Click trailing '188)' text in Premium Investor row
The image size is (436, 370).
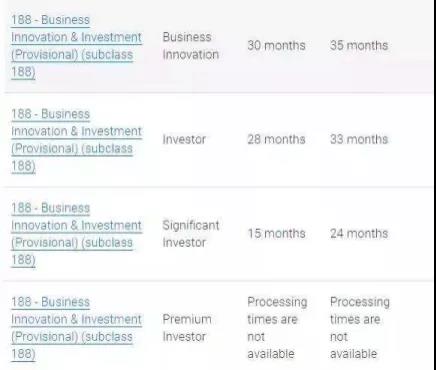tap(23, 354)
